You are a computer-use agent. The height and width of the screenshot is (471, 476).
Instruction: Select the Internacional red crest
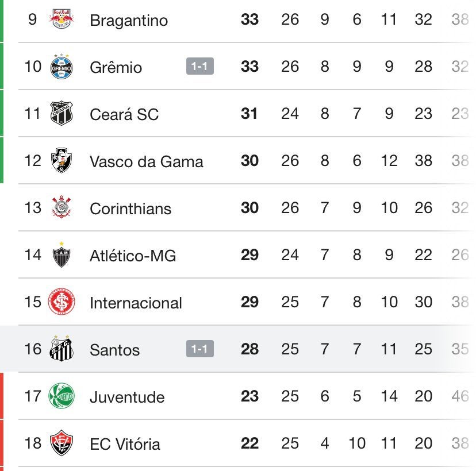tap(61, 303)
